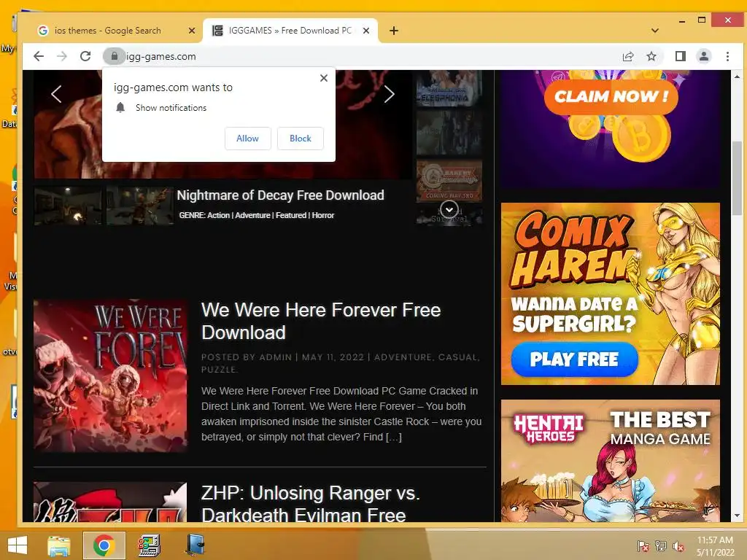Go to the previous slide in the carousel
The height and width of the screenshot is (560, 747).
coord(56,94)
